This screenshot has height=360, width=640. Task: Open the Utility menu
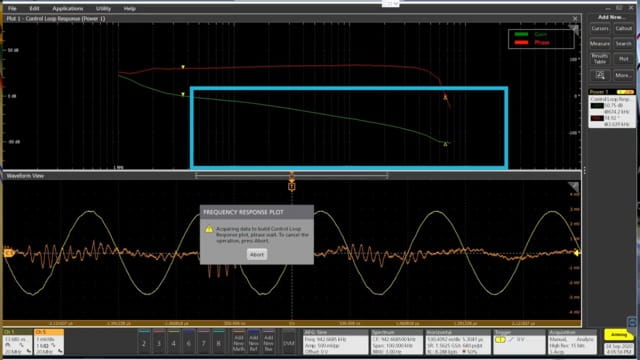click(x=103, y=8)
